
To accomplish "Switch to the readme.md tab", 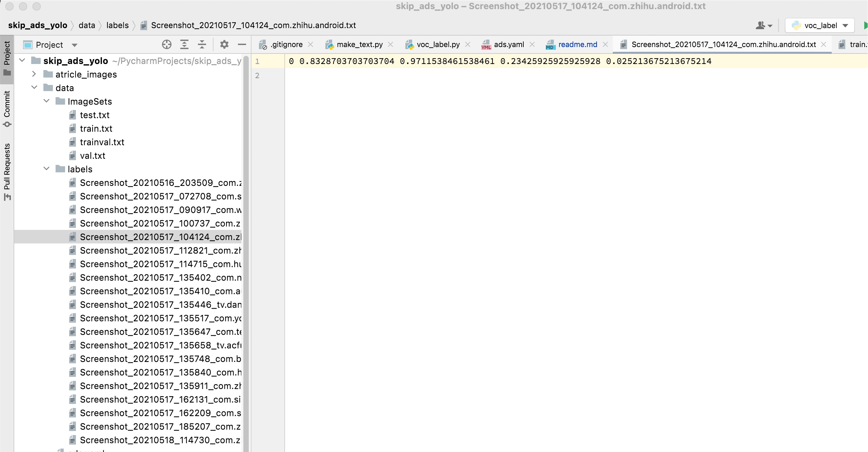I will [577, 44].
